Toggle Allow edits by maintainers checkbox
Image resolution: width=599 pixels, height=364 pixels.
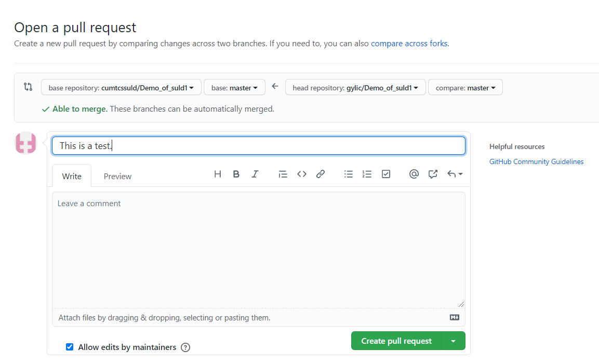coord(70,347)
